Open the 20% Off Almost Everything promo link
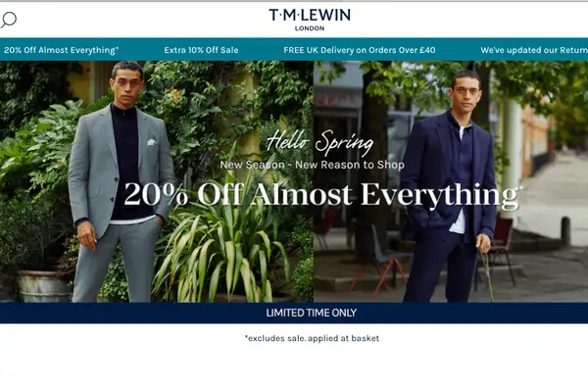This screenshot has width=588, height=392. [62, 50]
